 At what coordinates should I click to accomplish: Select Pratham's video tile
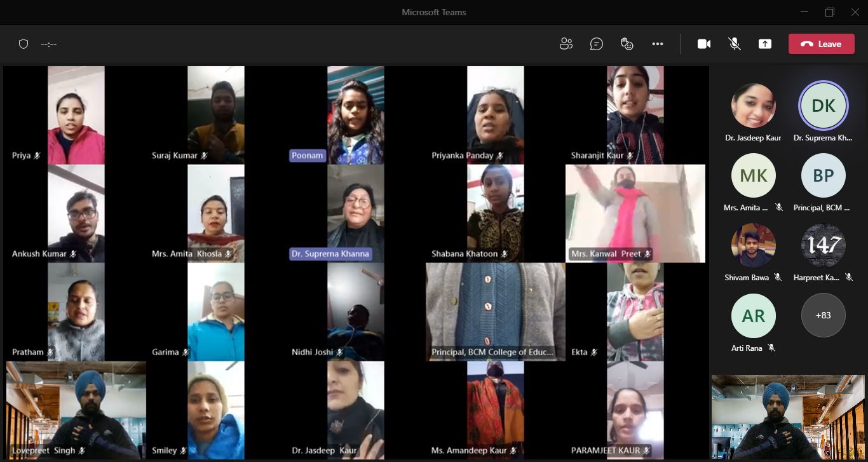[76, 312]
